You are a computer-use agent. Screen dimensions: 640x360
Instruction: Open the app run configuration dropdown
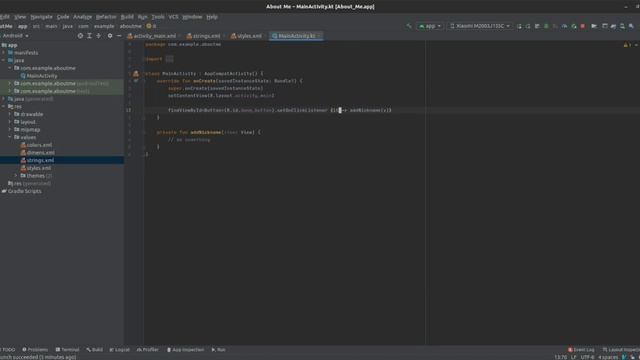430,26
